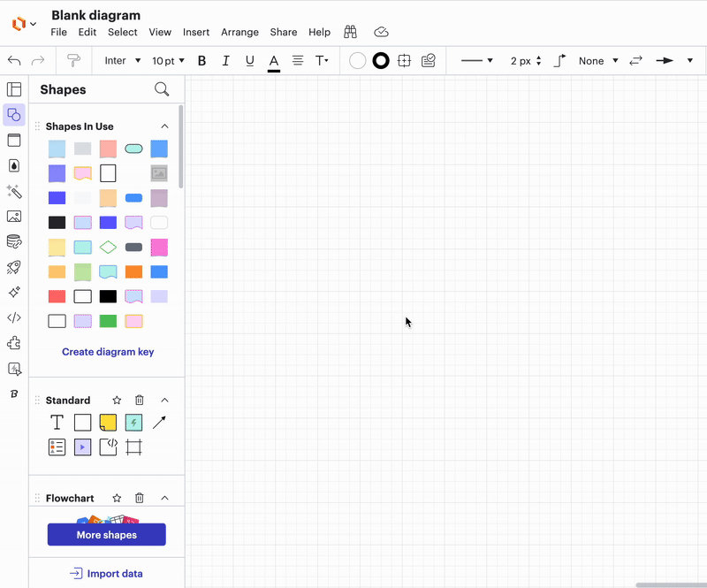Click the Blank diagram title
Image resolution: width=707 pixels, height=588 pixels.
95,15
